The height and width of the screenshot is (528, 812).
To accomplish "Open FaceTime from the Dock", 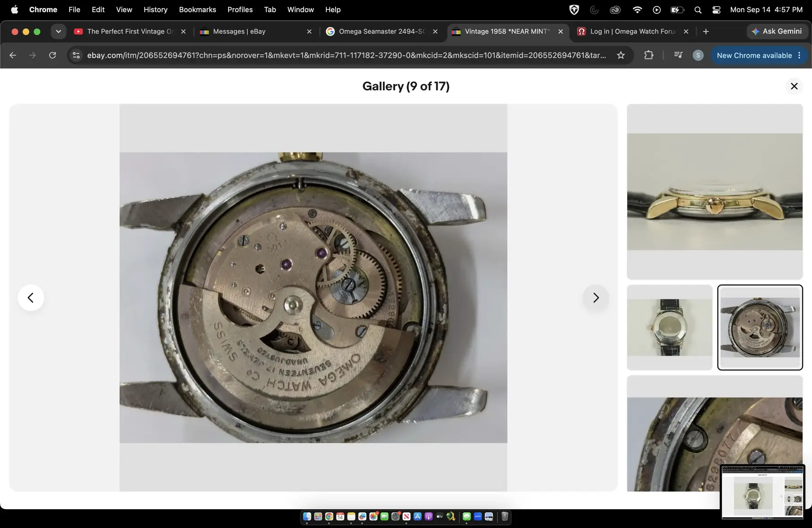I will pyautogui.click(x=384, y=516).
